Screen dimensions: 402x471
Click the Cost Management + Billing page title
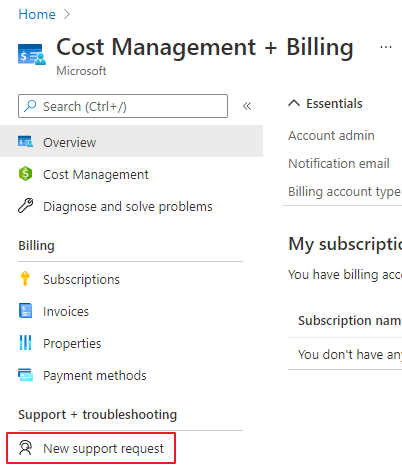coord(205,47)
